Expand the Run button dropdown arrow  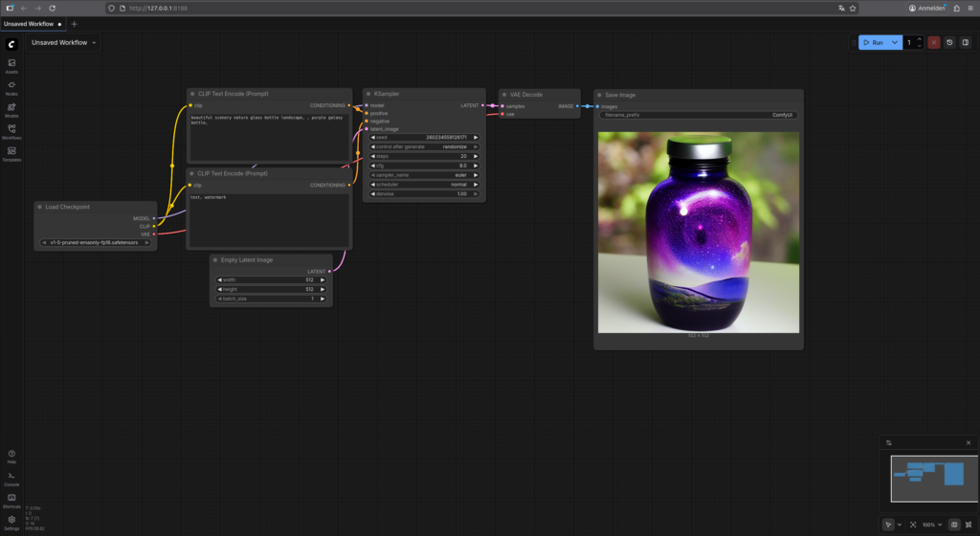click(x=895, y=42)
